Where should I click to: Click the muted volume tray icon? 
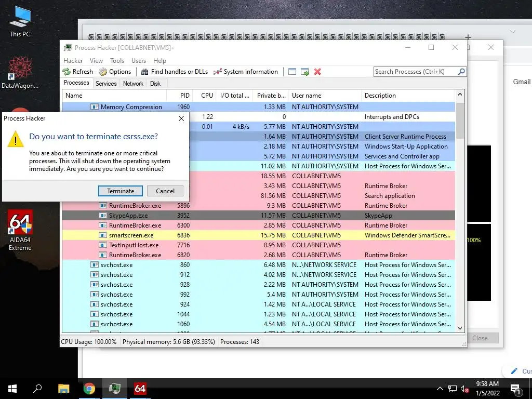[x=464, y=389]
